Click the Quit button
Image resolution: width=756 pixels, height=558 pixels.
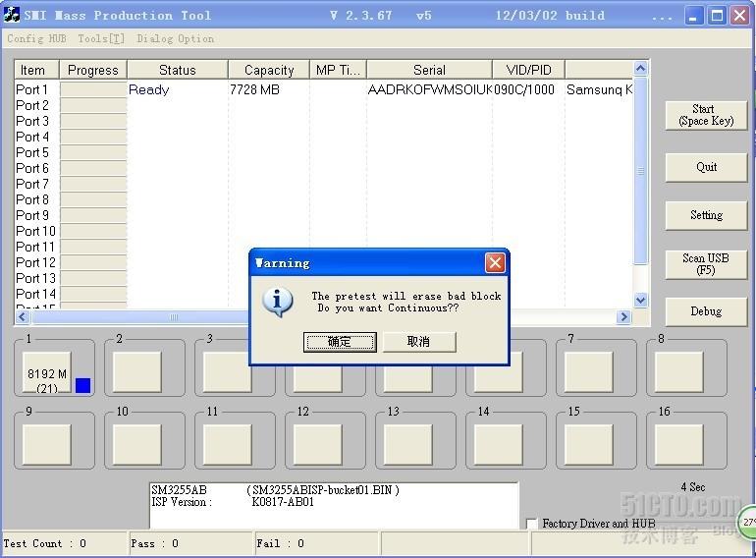706,167
